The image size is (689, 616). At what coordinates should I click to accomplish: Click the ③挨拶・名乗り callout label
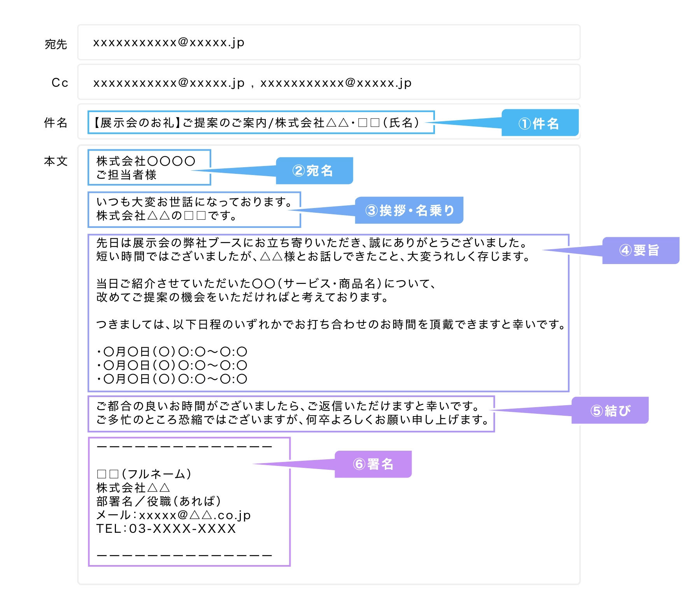pyautogui.click(x=409, y=210)
